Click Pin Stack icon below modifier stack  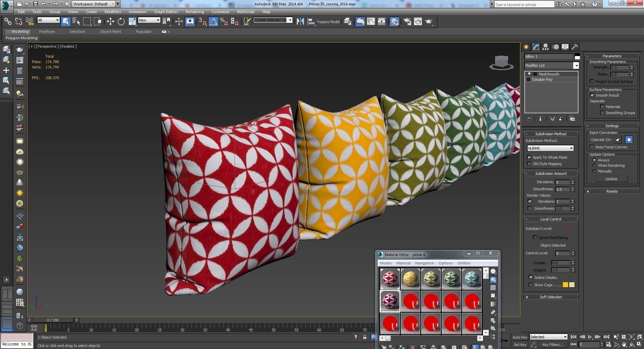pos(529,119)
